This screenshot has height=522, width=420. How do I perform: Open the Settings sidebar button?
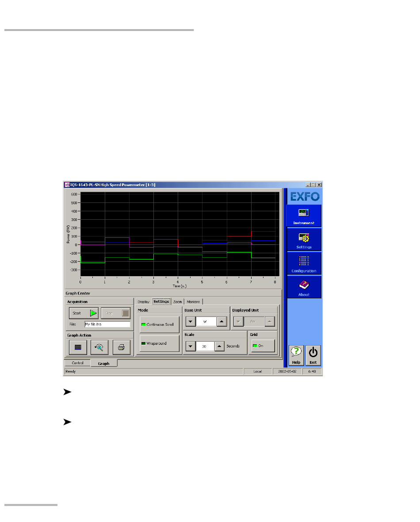tap(304, 240)
